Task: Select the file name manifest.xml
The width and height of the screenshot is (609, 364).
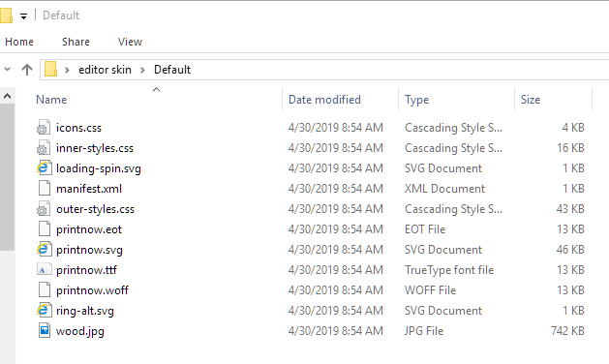Action: pyautogui.click(x=88, y=189)
